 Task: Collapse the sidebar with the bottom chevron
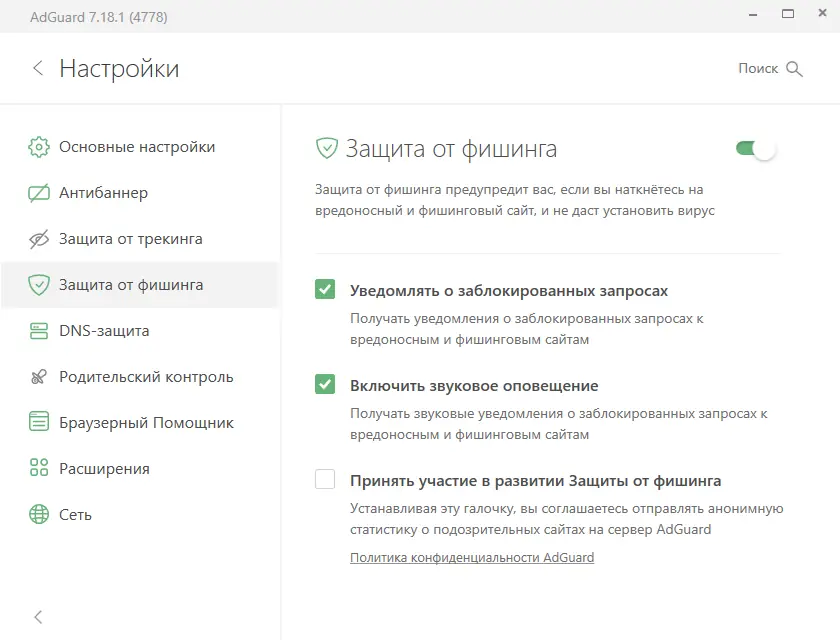point(38,617)
